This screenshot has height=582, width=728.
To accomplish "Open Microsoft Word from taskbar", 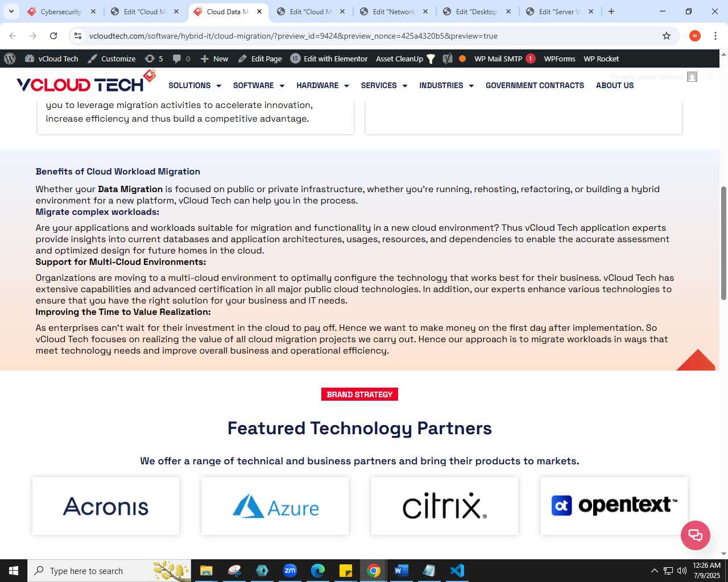I will [402, 571].
